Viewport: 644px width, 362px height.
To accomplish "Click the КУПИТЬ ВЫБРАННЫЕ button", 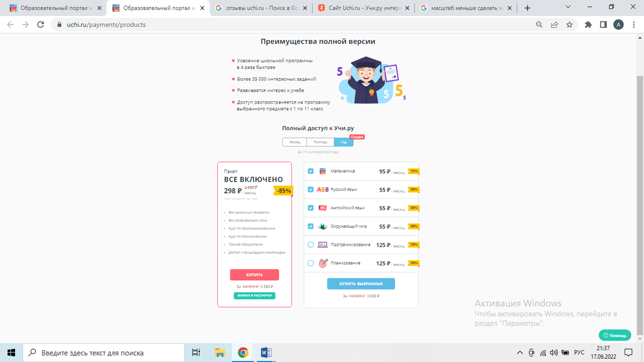I will point(361,284).
